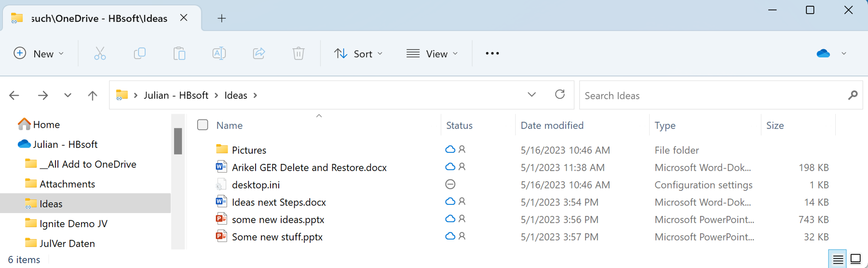Switch to large thumbnails view button

(x=855, y=259)
